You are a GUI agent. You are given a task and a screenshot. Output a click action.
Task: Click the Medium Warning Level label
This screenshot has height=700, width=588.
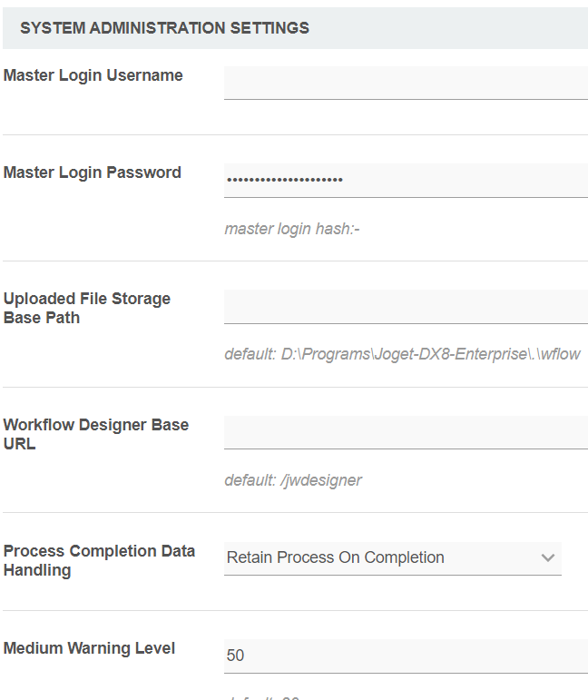point(90,648)
